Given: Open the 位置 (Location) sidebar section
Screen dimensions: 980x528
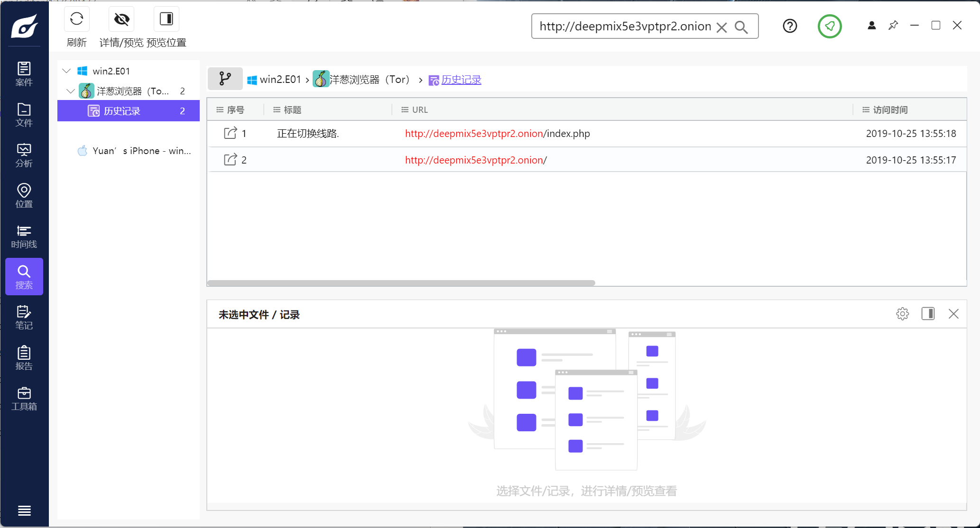Looking at the screenshot, I should [x=24, y=195].
